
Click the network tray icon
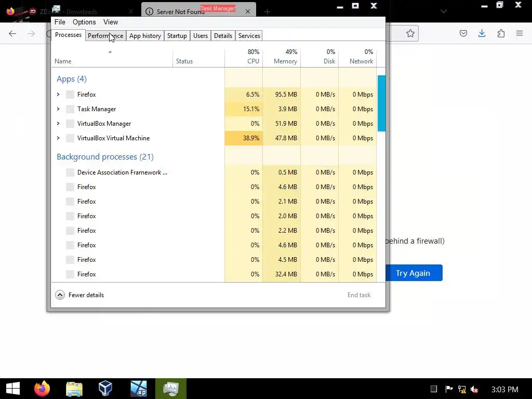coord(462,389)
